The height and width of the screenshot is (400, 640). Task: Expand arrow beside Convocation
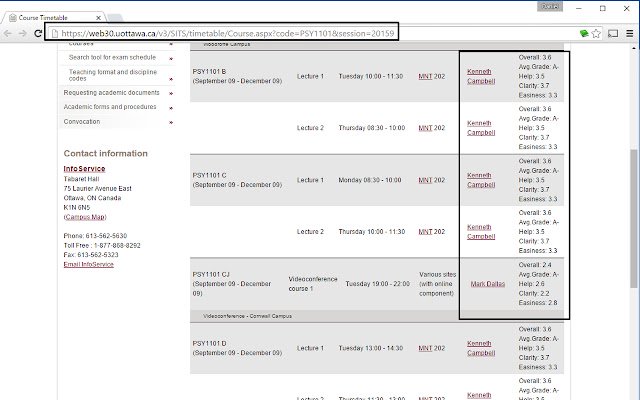(x=171, y=122)
